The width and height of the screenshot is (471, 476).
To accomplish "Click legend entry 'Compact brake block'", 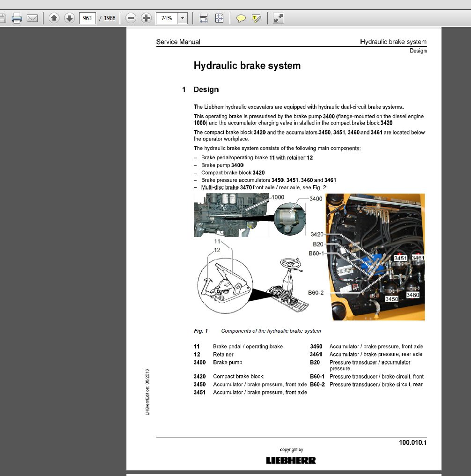I will (238, 376).
